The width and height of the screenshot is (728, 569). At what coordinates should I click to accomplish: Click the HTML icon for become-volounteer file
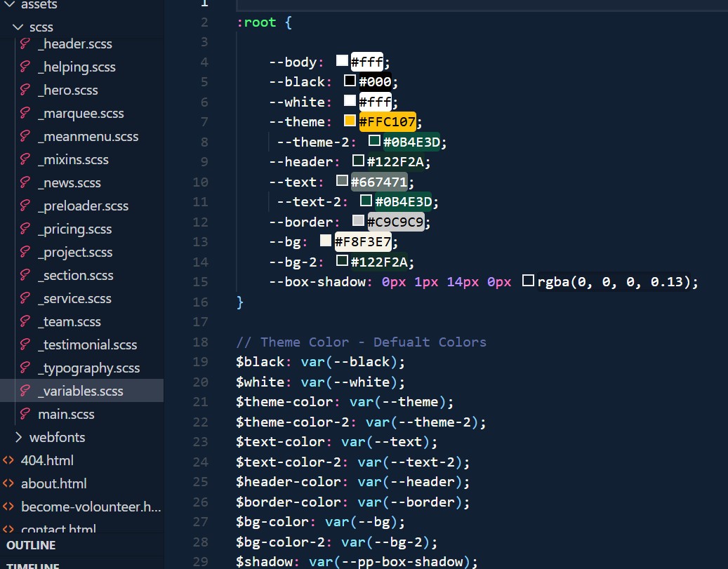pos(8,507)
